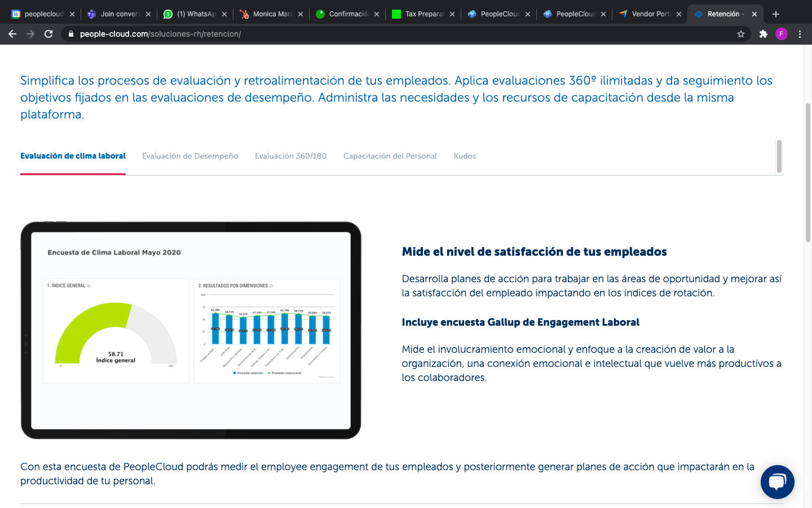This screenshot has height=508, width=812.
Task: Open the Kudos tab
Action: [465, 156]
